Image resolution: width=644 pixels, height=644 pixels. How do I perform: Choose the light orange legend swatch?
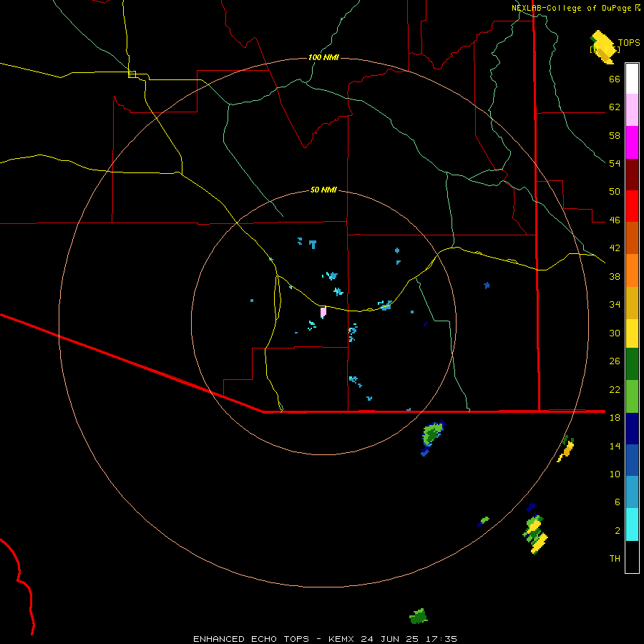[632, 270]
